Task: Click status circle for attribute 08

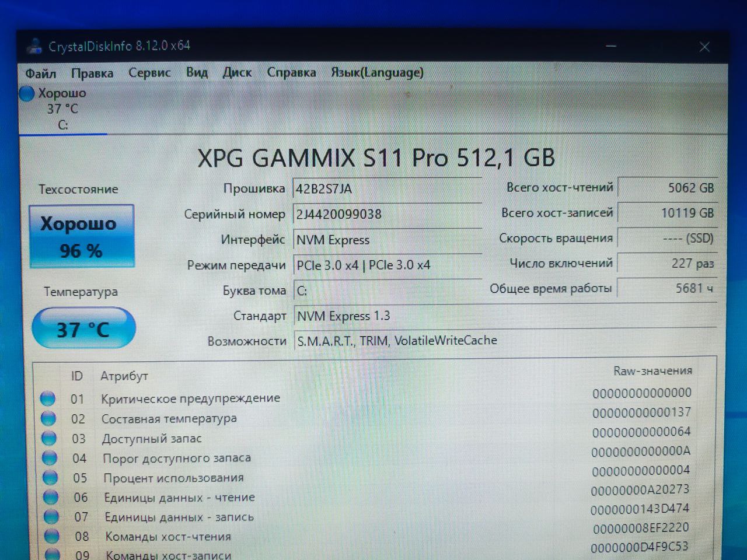Action: (53, 536)
